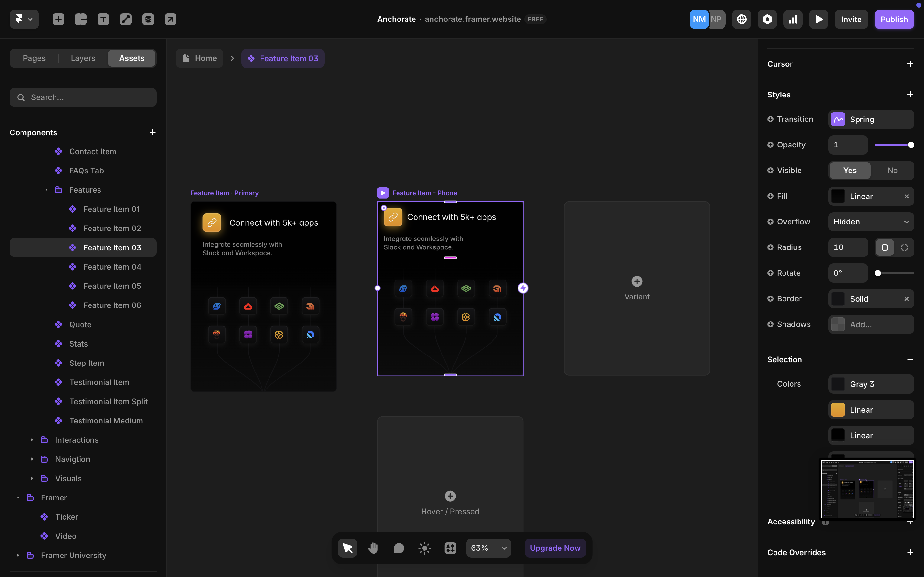This screenshot has height=577, width=924.
Task: Open the Overflow dropdown set to Hidden
Action: [x=871, y=222]
